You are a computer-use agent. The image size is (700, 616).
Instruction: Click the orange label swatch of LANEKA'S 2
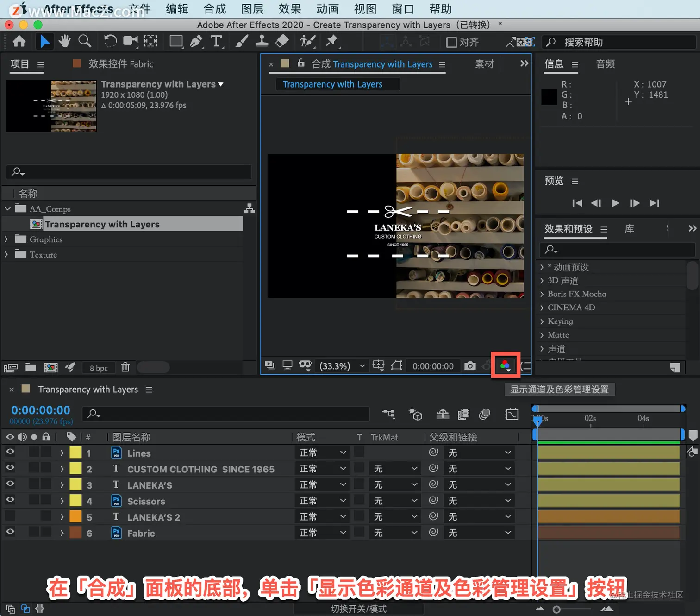[x=75, y=516]
